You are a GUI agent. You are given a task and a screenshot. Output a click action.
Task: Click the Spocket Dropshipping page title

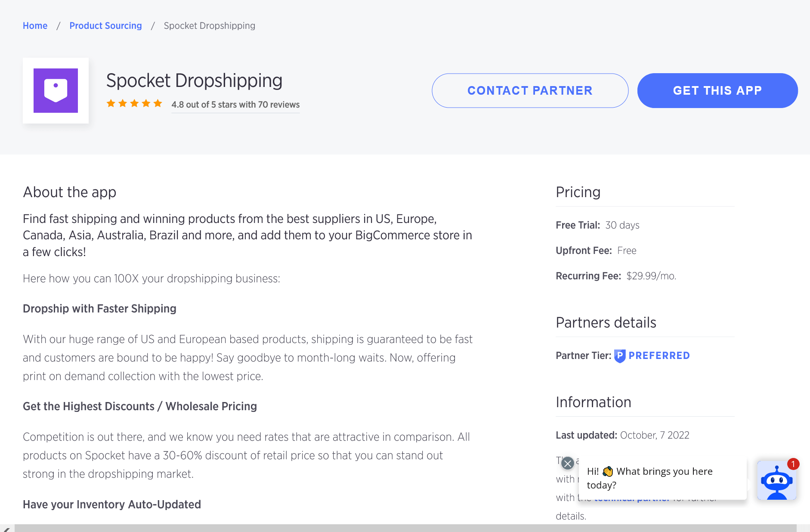tap(194, 80)
